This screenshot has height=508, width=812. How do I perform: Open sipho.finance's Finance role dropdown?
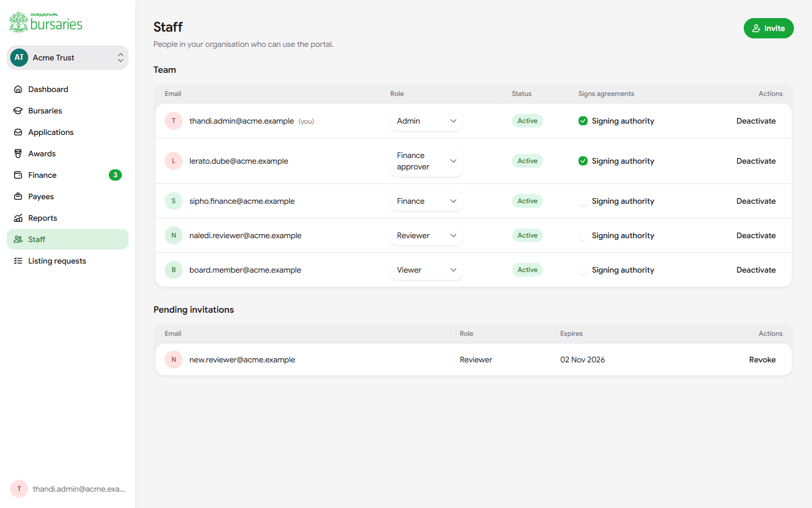click(x=426, y=201)
